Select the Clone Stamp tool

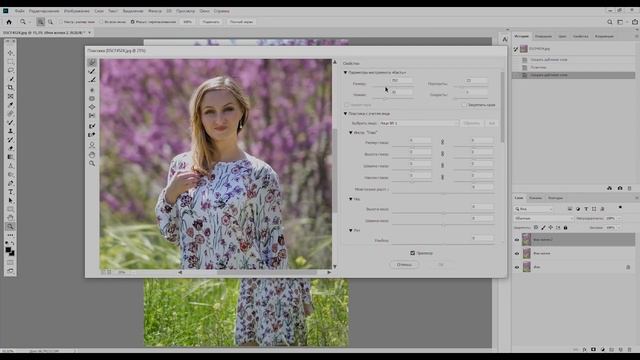(x=11, y=131)
